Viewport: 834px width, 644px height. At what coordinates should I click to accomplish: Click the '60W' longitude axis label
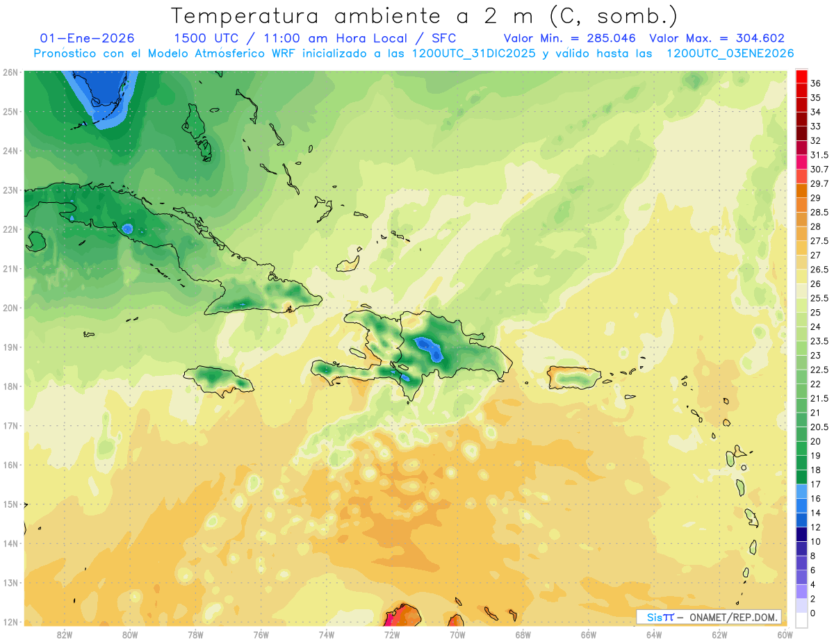(785, 635)
